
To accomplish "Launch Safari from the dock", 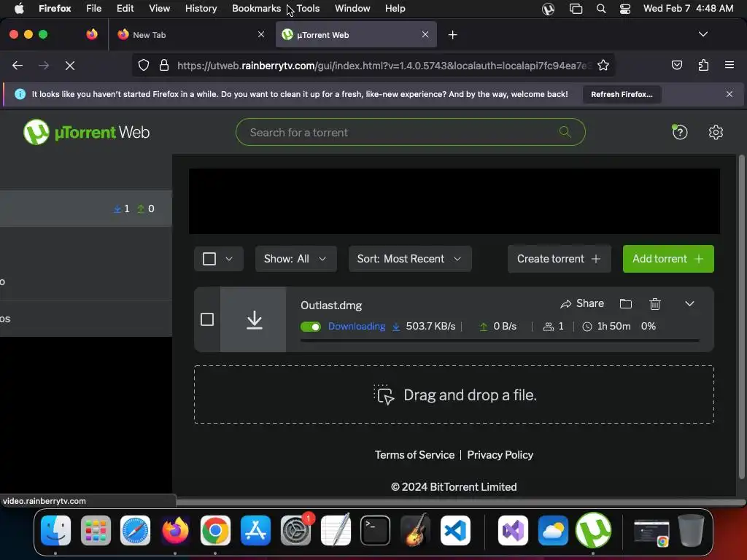I will (135, 530).
